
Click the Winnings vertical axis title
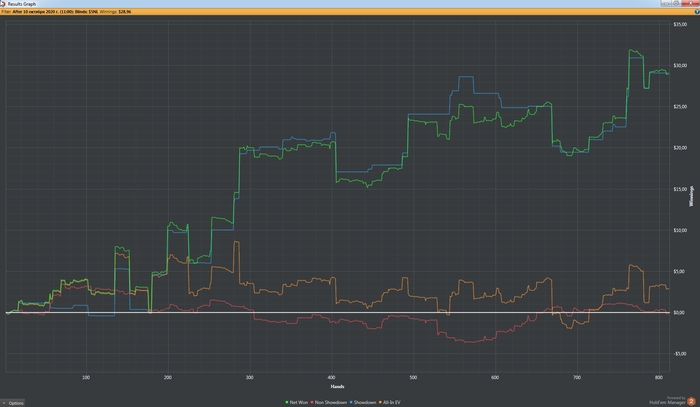click(x=692, y=196)
